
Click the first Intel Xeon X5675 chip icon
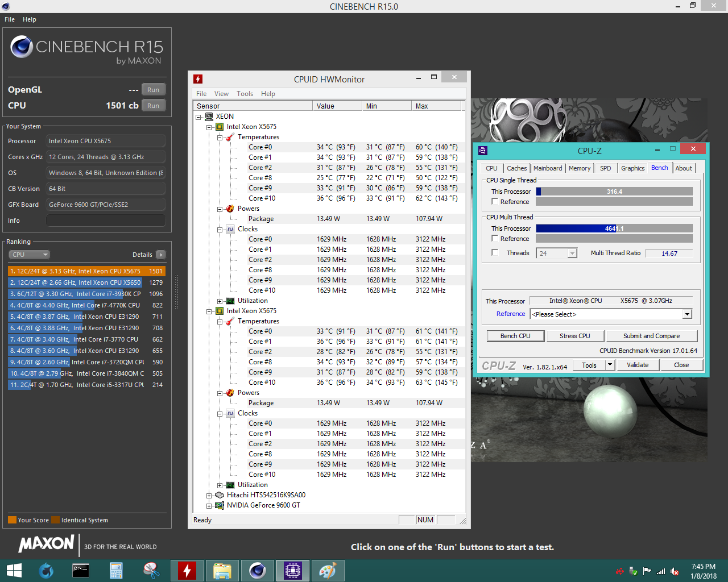(220, 127)
